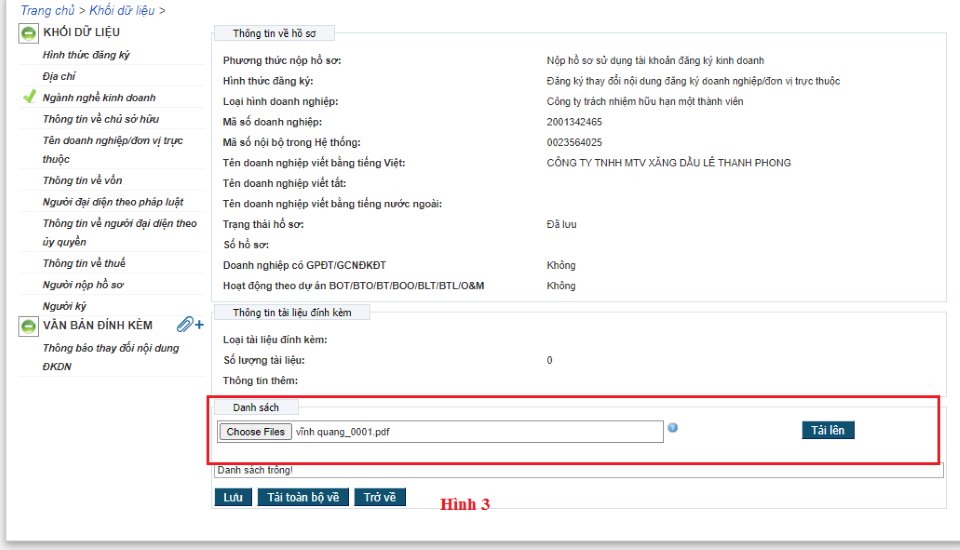Click the internal code 0023564025
960x550 pixels.
tap(574, 142)
